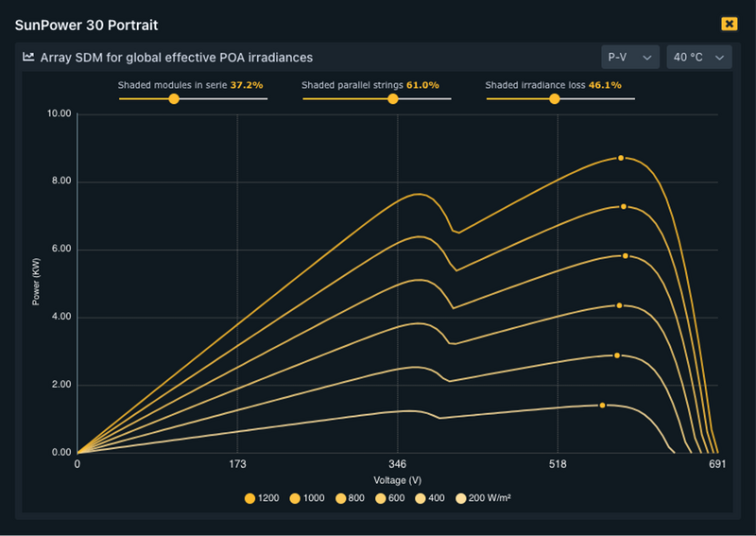Click the max power marker near 7.3 kW
This screenshot has height=536, width=756.
coord(624,206)
